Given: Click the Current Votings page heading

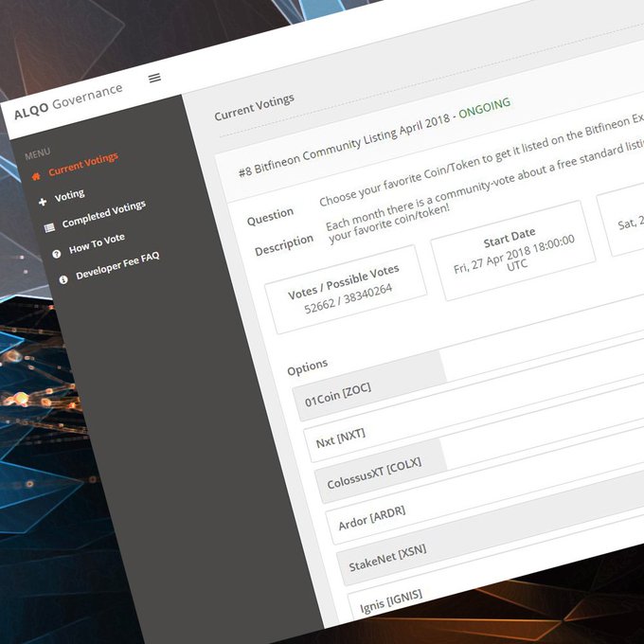Looking at the screenshot, I should (x=254, y=107).
